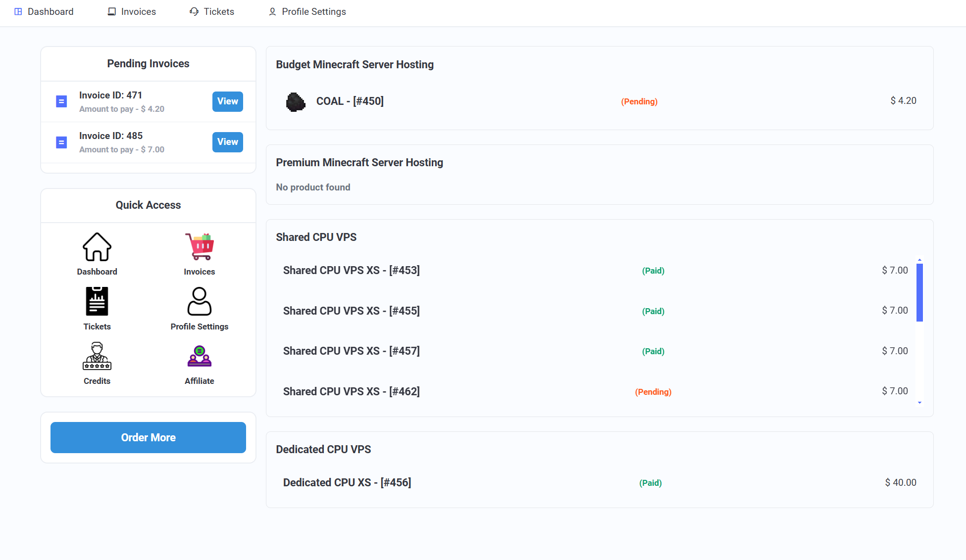Click the Invoices icon in top navigation
Viewport: 966px width, 560px height.
[112, 11]
